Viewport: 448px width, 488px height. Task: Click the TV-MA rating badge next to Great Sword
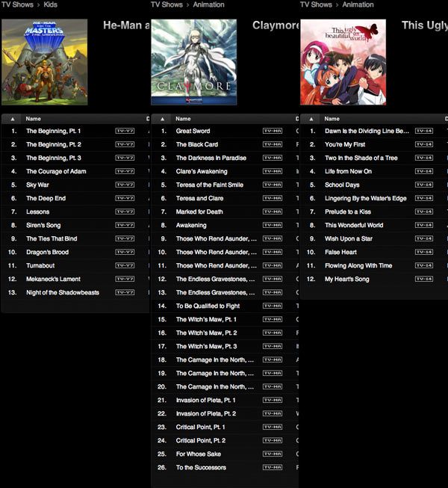[273, 131]
